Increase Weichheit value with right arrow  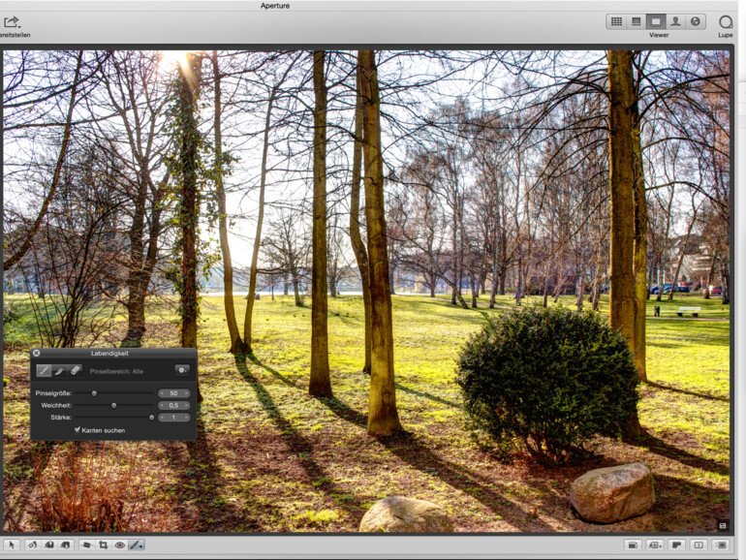point(186,405)
